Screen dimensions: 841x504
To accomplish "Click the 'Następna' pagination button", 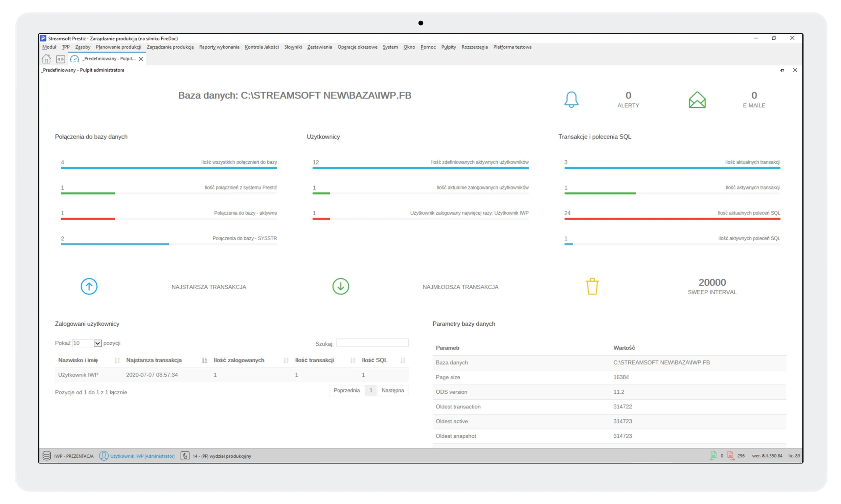I will [393, 390].
